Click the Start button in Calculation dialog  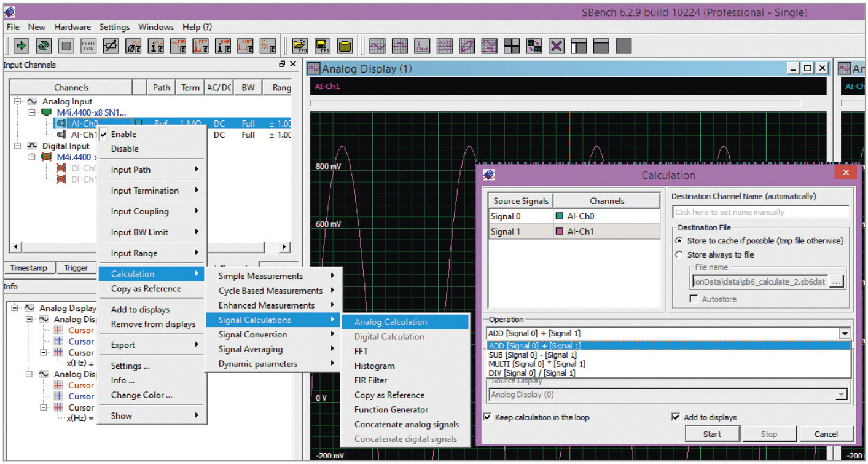pyautogui.click(x=712, y=434)
